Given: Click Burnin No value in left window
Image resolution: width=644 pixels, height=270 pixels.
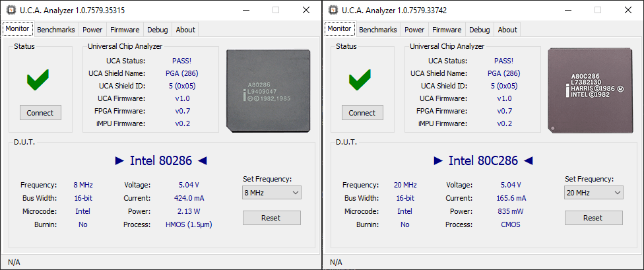Looking at the screenshot, I should pos(83,224).
